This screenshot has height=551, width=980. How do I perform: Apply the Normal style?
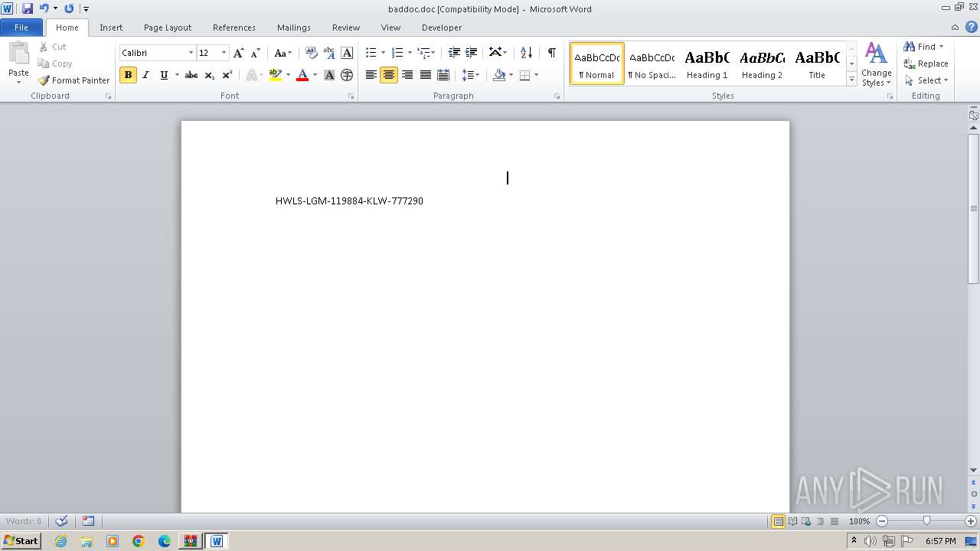point(597,64)
